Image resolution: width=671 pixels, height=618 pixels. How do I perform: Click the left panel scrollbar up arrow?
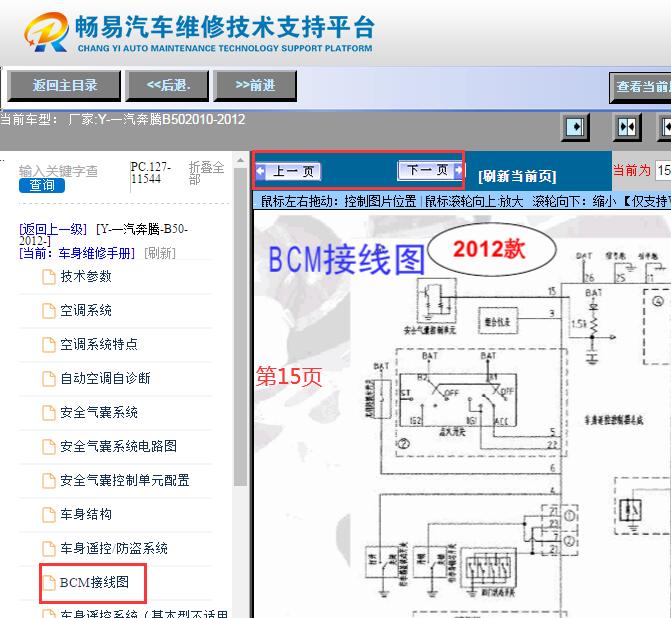coord(240,160)
